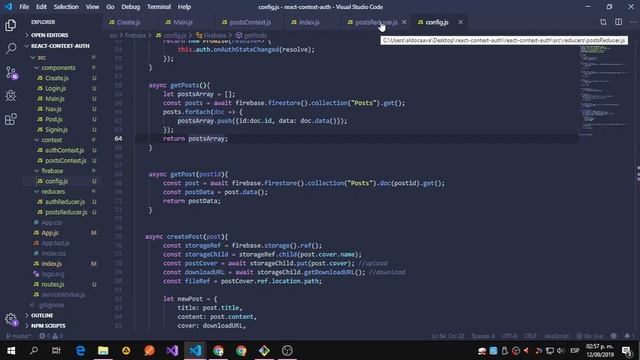Click the Open Changes editor action icon
The width and height of the screenshot is (640, 360).
tap(603, 22)
